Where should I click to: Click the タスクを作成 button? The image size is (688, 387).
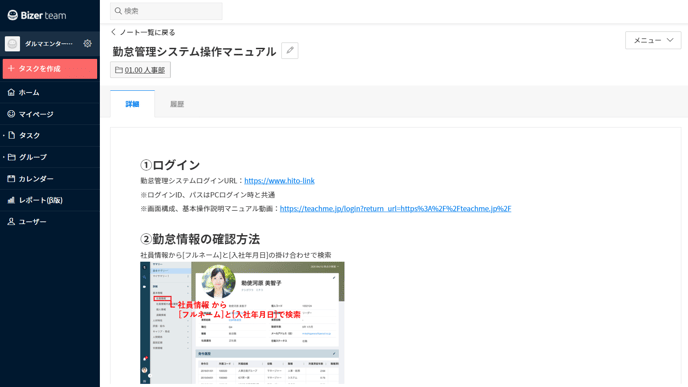tap(50, 69)
